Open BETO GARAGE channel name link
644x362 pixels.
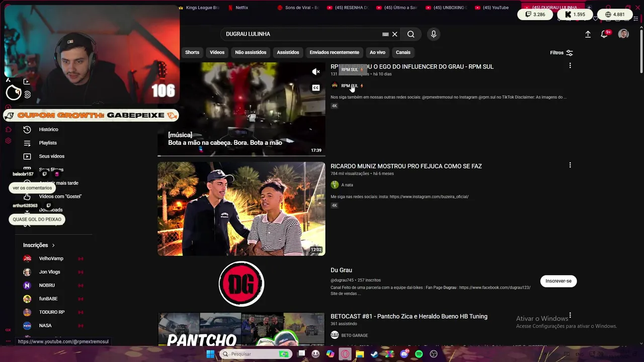coord(355,335)
